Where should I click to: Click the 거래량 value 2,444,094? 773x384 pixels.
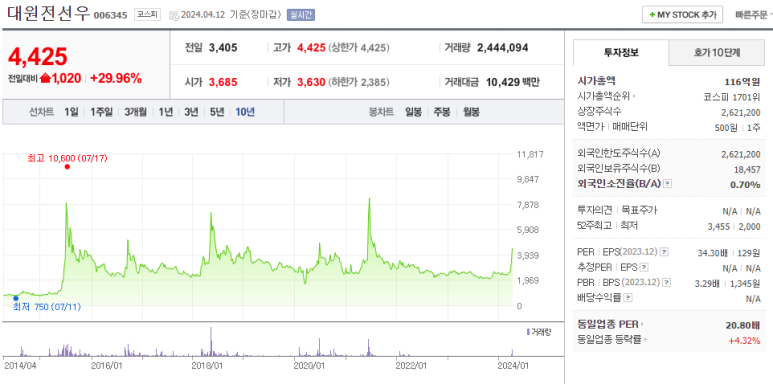coord(502,48)
